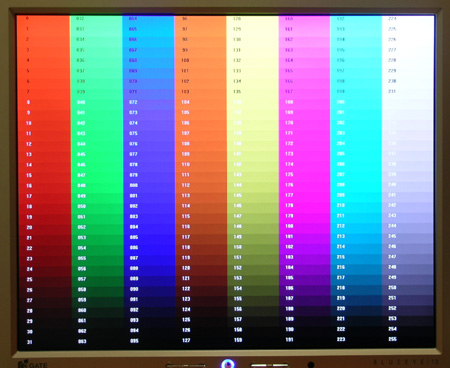The height and width of the screenshot is (368, 450).
Task: Select the blue swatch labeled 083
Action: point(149,216)
